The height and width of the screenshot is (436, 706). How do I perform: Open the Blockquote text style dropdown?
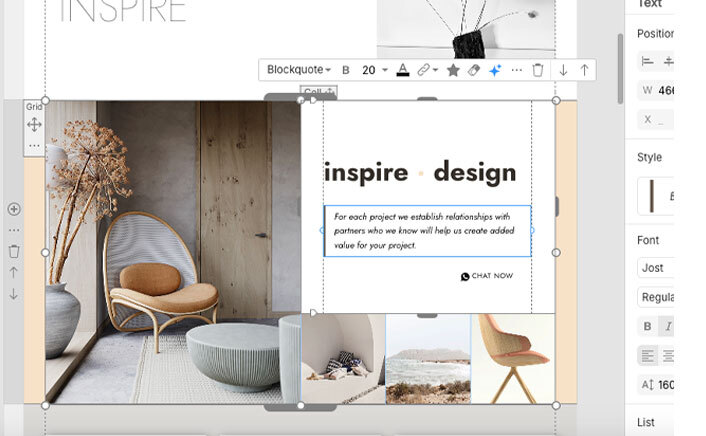point(299,70)
